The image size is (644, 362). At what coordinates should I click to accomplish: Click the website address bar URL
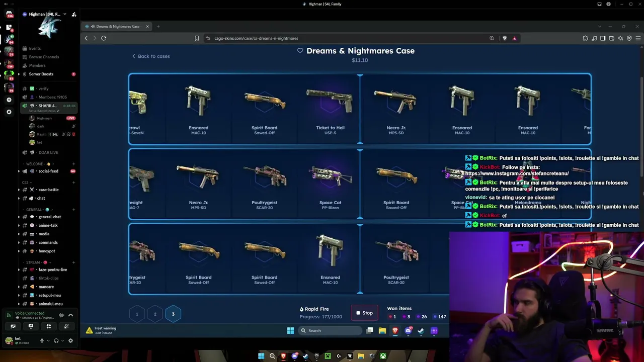(x=257, y=38)
